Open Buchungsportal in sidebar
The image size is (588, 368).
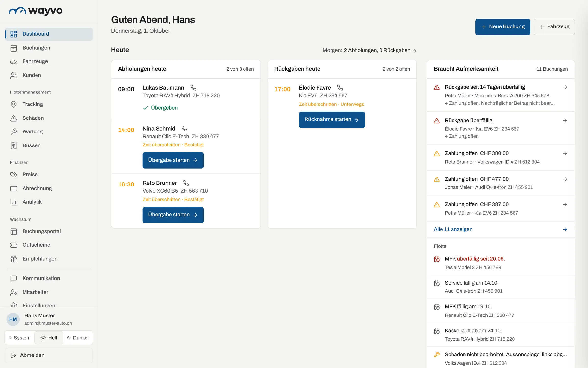click(49, 231)
